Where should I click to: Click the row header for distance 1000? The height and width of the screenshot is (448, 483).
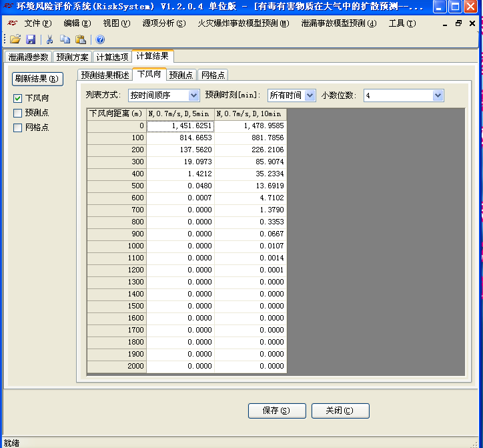[x=117, y=246]
